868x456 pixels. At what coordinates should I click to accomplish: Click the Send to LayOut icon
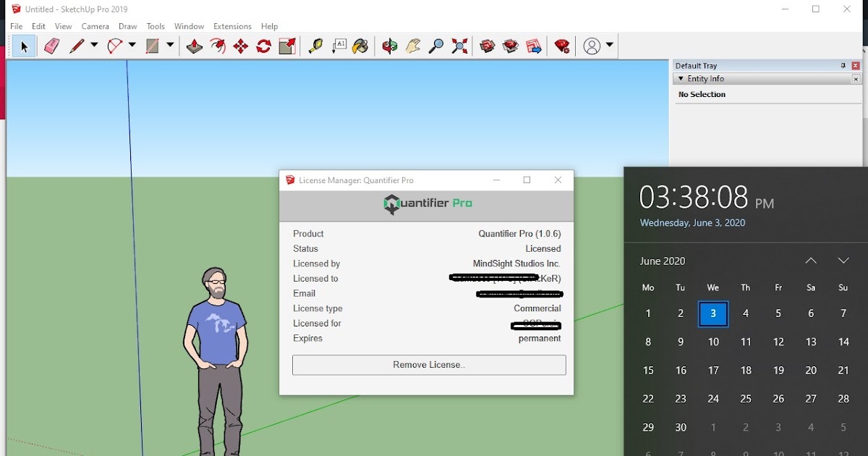534,46
